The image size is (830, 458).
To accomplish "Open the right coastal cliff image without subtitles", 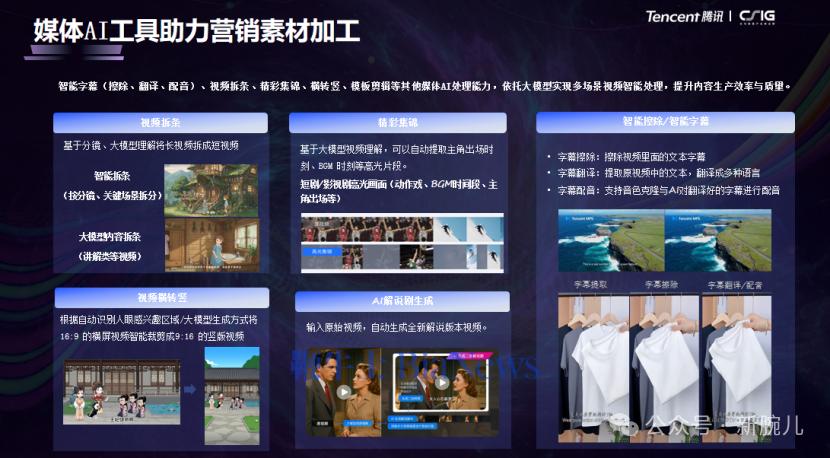I will (x=718, y=240).
